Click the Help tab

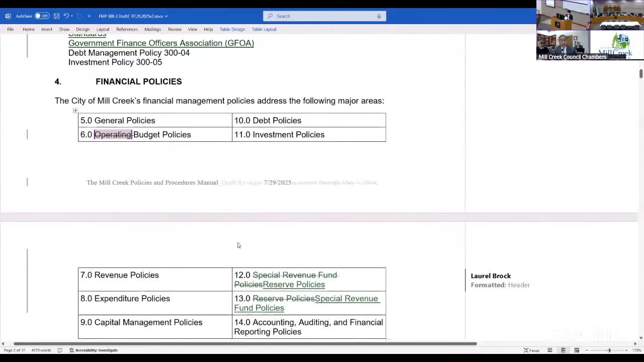pos(208,29)
